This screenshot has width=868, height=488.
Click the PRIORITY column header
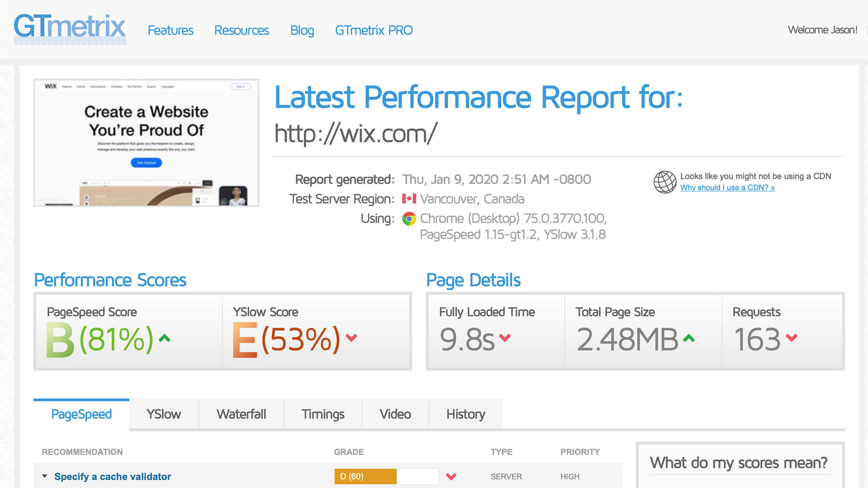580,452
